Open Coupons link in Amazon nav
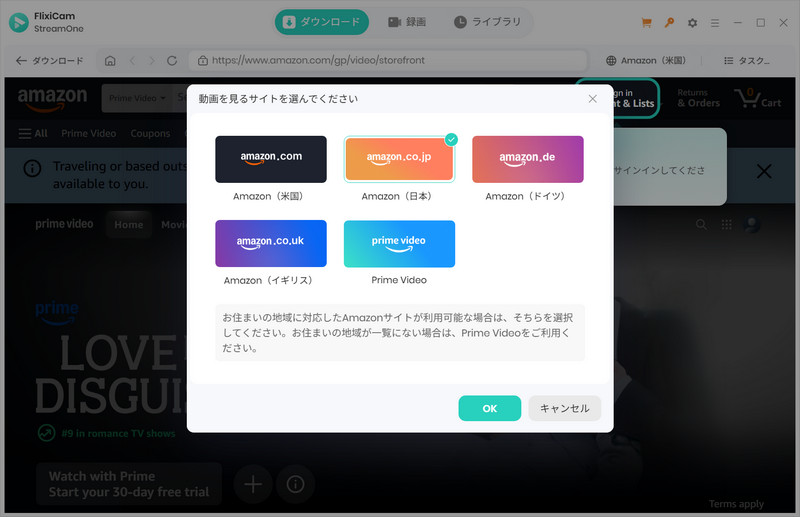Viewport: 800px width, 517px height. (x=150, y=134)
